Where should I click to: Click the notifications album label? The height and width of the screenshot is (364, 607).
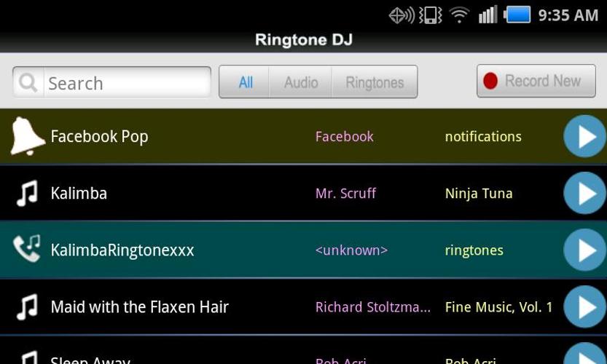pos(483,137)
